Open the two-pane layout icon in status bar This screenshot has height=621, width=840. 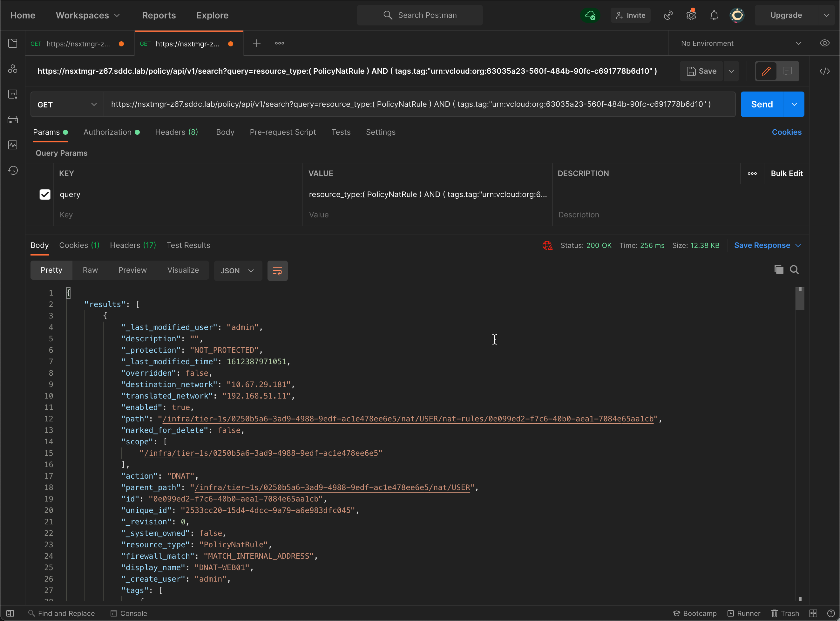click(813, 613)
